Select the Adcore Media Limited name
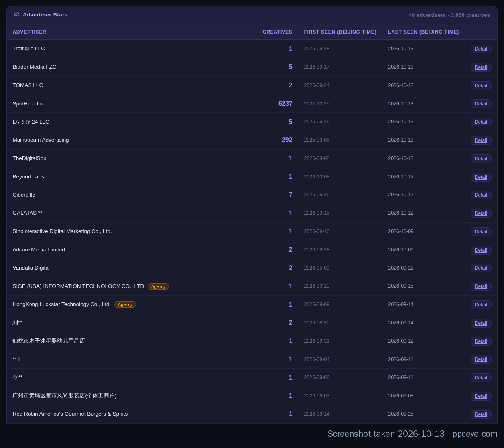 [39, 250]
